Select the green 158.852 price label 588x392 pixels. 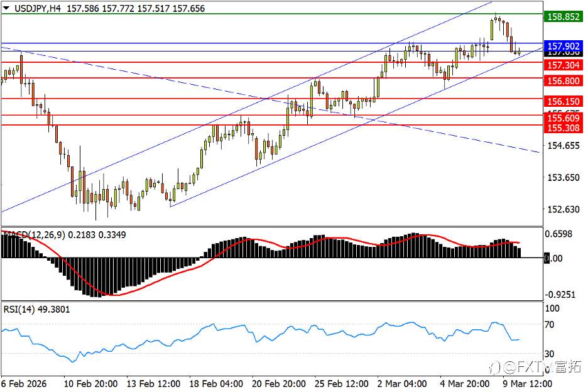tap(563, 16)
